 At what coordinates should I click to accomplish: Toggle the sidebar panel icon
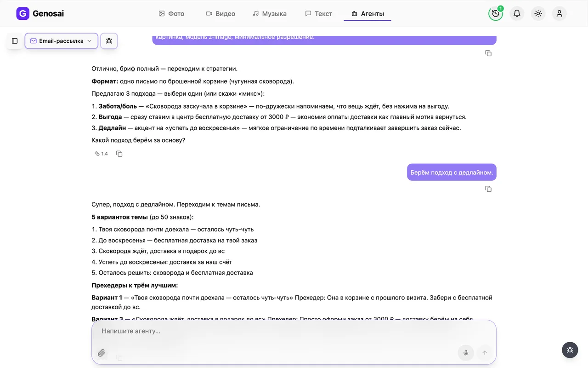coord(15,41)
